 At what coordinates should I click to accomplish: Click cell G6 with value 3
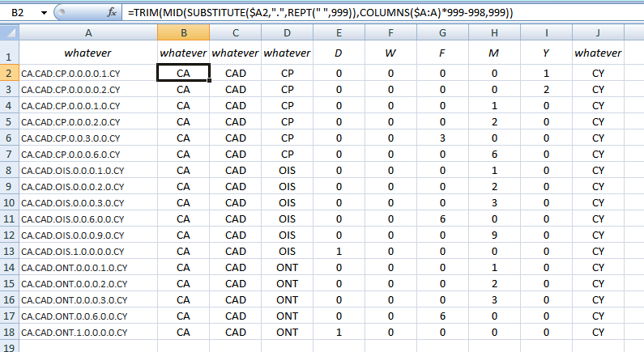point(442,138)
